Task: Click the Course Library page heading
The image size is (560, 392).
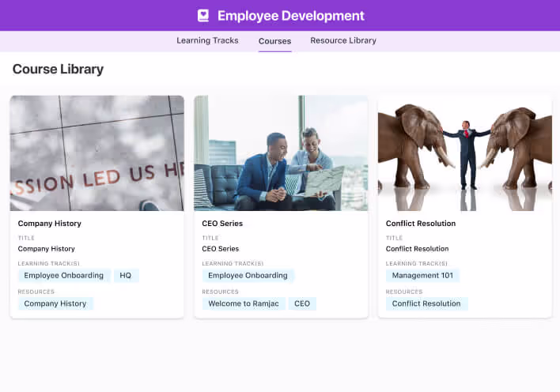Action: [x=58, y=70]
